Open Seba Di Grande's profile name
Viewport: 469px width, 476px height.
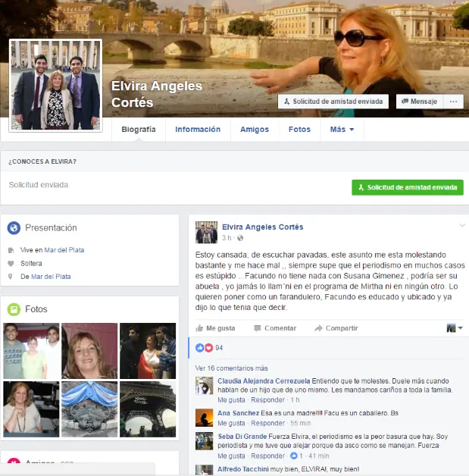(x=242, y=437)
